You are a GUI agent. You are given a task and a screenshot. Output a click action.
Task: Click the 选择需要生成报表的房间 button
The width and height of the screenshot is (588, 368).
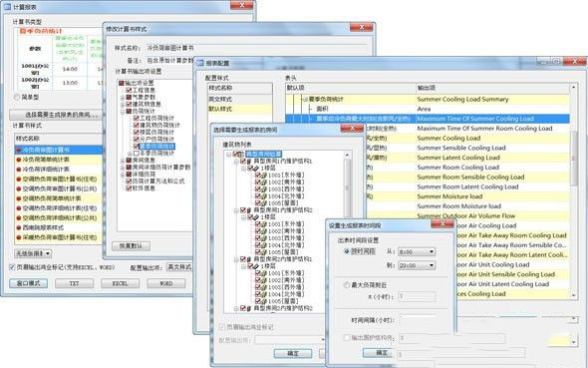click(56, 115)
